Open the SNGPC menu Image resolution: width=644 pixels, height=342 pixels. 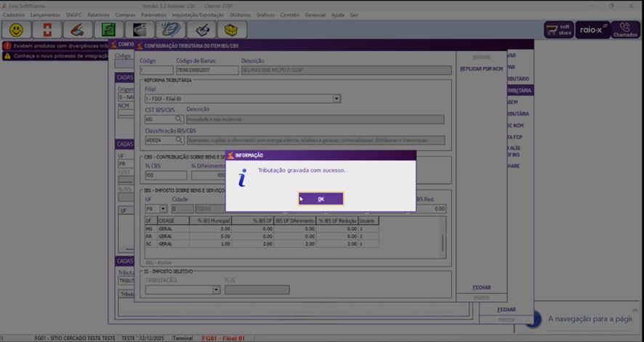74,15
